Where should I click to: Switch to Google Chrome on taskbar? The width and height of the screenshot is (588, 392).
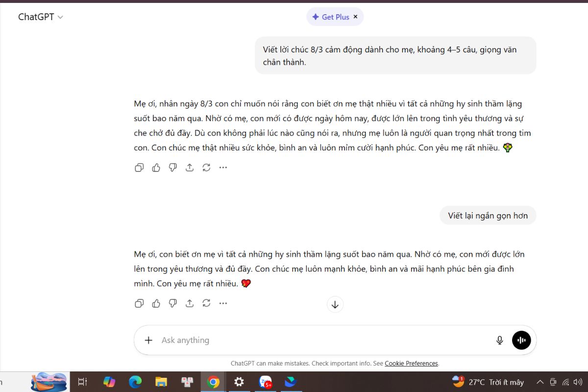click(x=213, y=382)
